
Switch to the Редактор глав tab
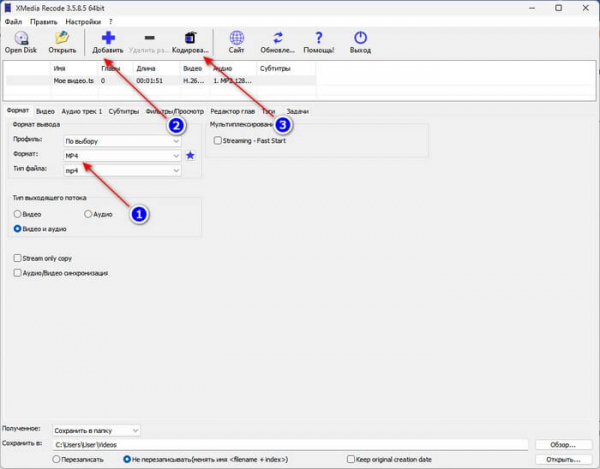[x=233, y=111]
